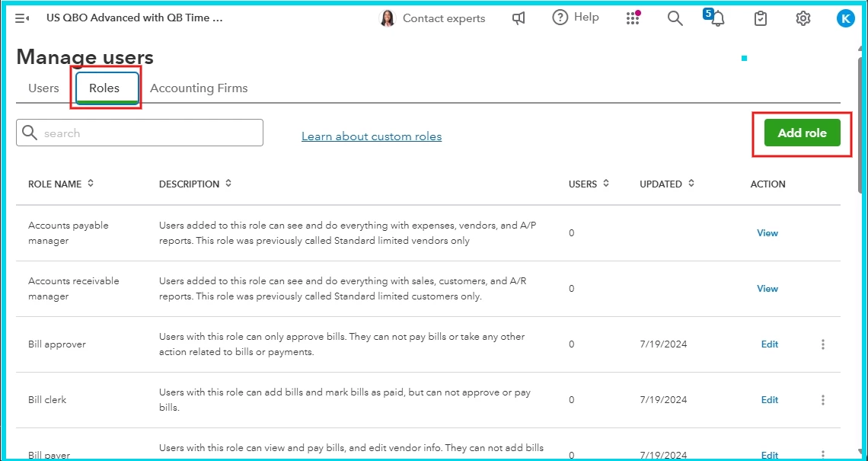The height and width of the screenshot is (461, 868).
Task: Click the 7/19/2024 date for Bill clerk
Action: 663,399
